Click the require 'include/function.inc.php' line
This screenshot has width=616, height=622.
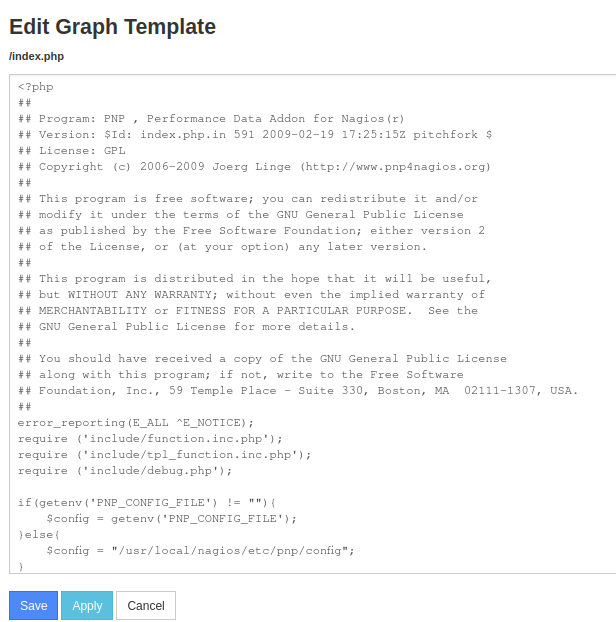point(150,438)
